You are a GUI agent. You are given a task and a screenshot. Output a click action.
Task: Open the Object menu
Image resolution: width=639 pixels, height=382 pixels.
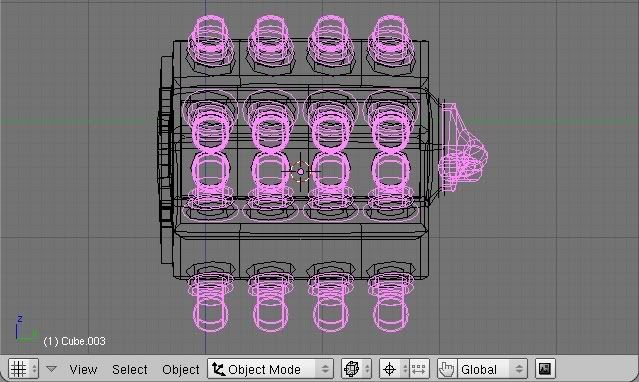(x=181, y=369)
